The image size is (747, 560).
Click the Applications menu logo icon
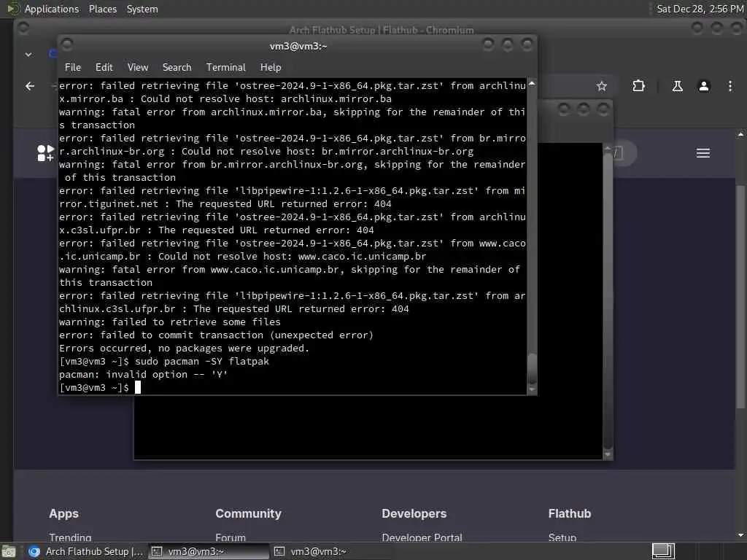(13, 9)
